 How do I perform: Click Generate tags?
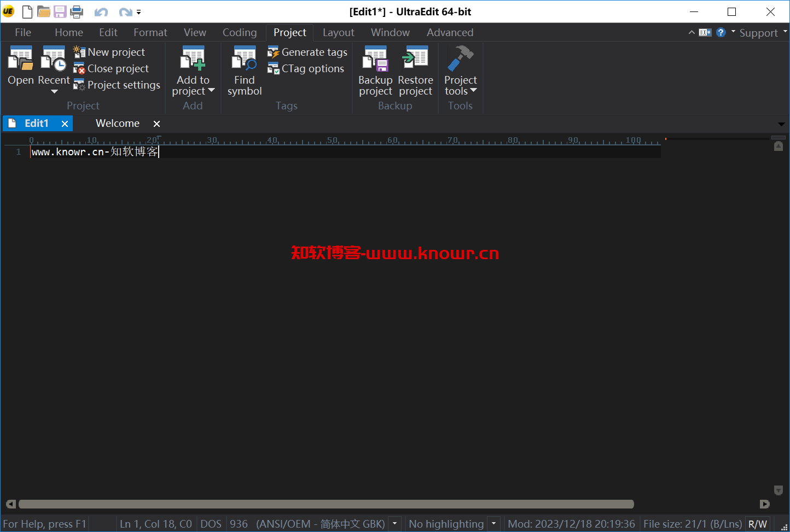coord(307,52)
